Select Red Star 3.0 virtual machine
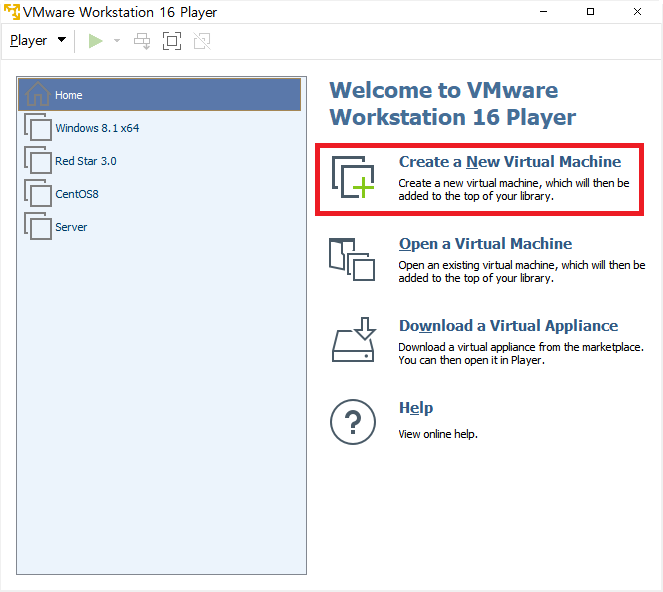 pyautogui.click(x=159, y=161)
